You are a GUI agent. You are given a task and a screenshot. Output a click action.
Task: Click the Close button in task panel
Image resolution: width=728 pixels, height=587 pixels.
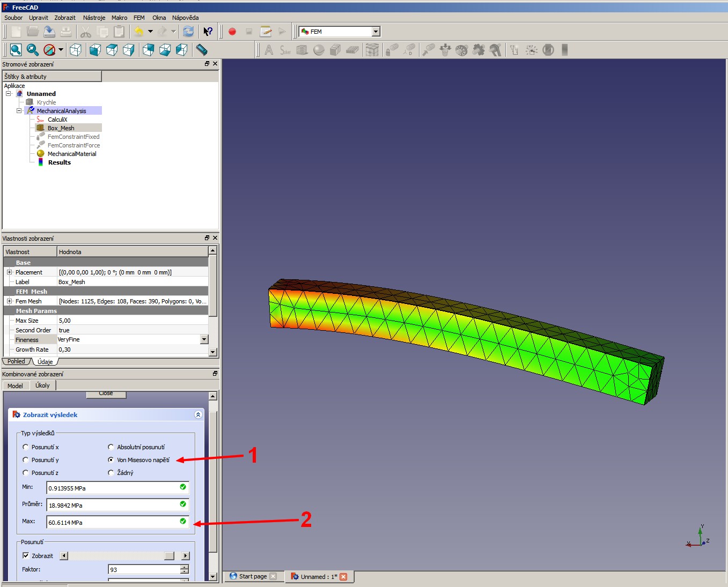[x=106, y=394]
